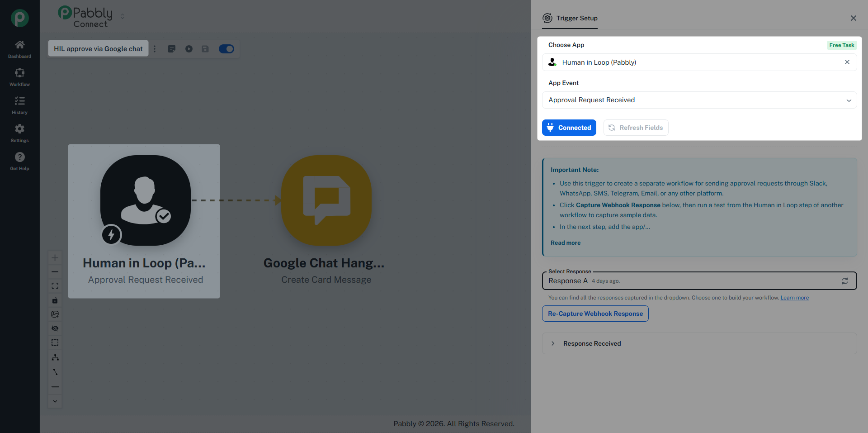The image size is (868, 433).
Task: Click the horizontal line icon in canvas toolbar
Action: point(55,387)
